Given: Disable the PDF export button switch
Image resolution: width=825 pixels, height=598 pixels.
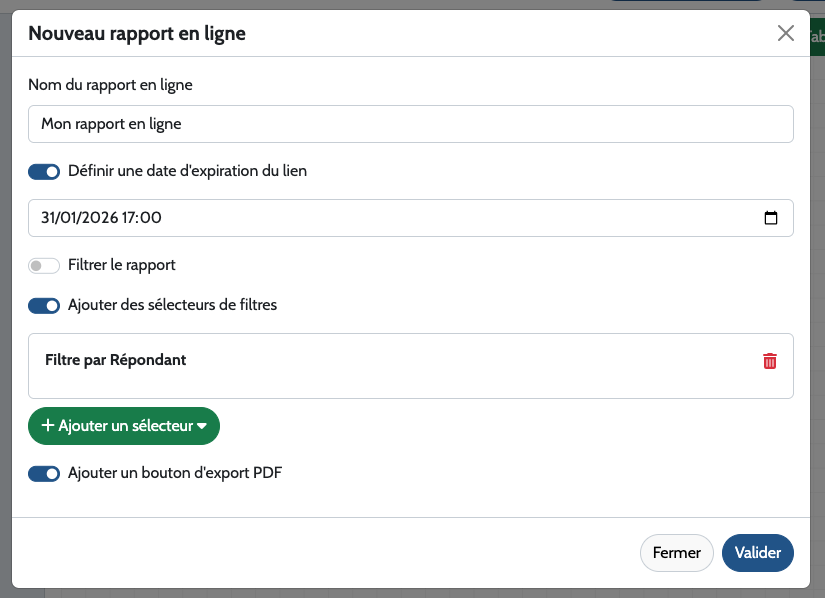Looking at the screenshot, I should click(x=44, y=474).
